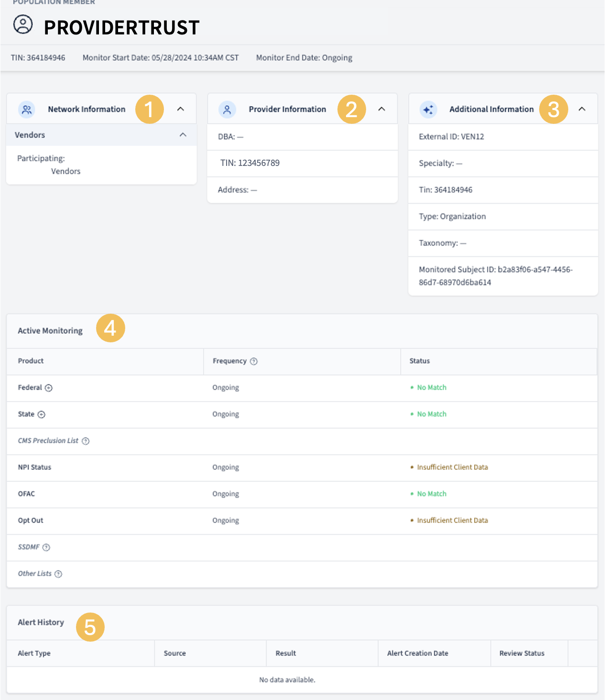The image size is (607, 700).
Task: Collapse the Vendors section chevron
Action: 183,135
